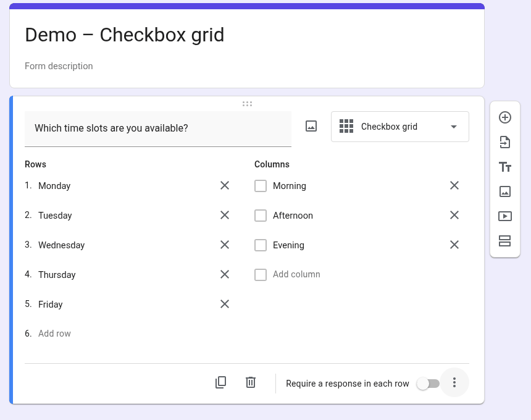The width and height of the screenshot is (531, 420).
Task: Open the Checkbox grid question type dropdown
Action: pyautogui.click(x=400, y=127)
